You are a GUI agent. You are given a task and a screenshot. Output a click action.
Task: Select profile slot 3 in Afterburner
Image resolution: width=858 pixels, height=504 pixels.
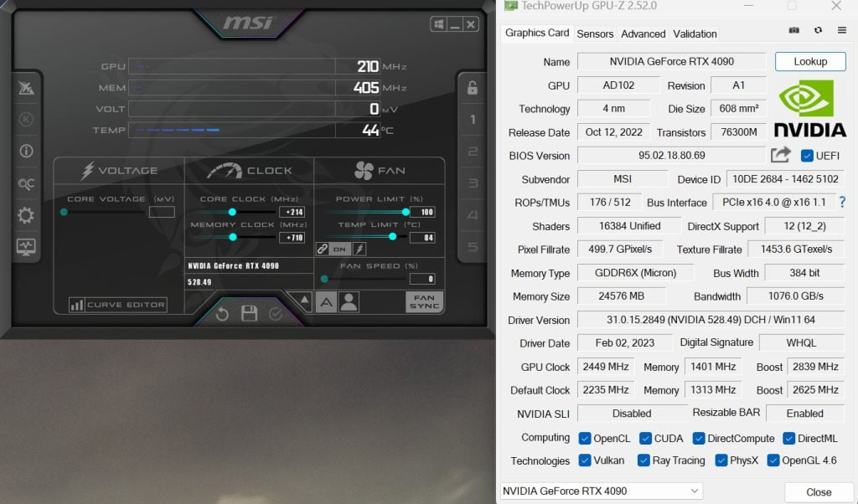click(x=473, y=183)
